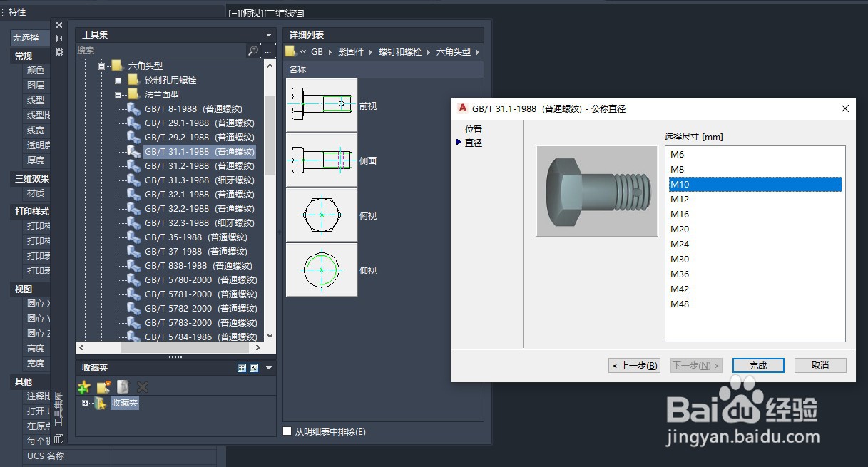Select GB/T 5782-2000 (普通螺纹) tree item
The image size is (868, 467).
200,308
